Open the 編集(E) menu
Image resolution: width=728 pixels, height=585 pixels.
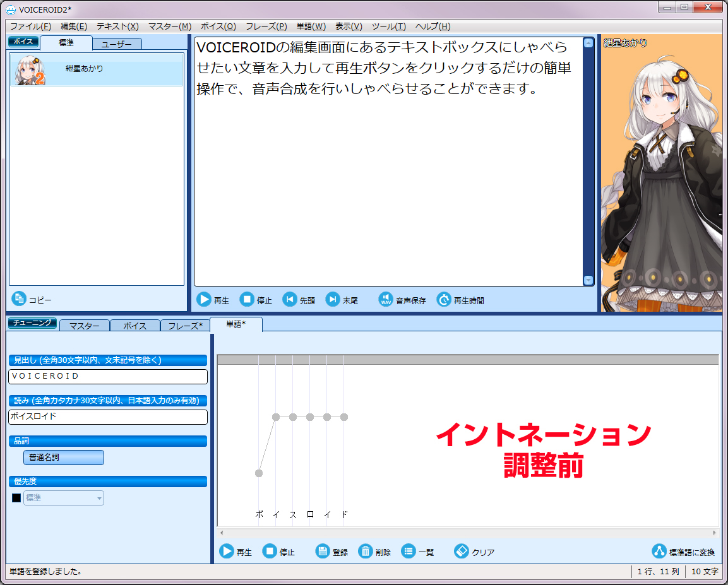pyautogui.click(x=74, y=27)
